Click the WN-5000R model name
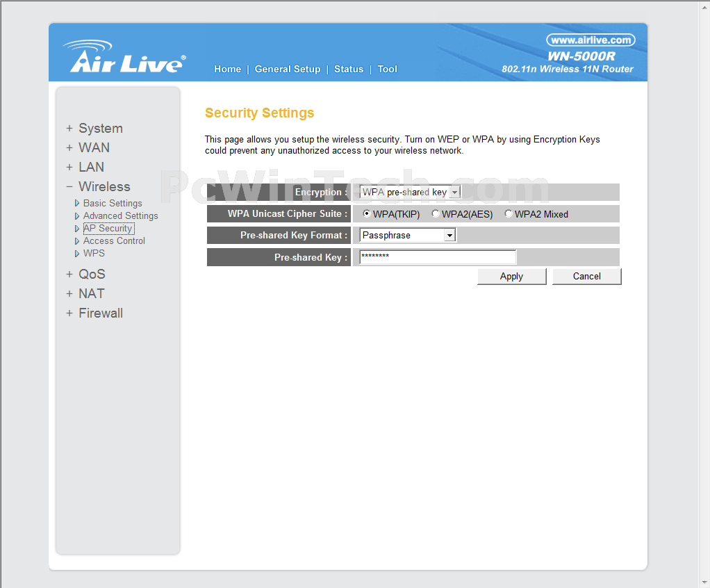The image size is (710, 588). (581, 56)
